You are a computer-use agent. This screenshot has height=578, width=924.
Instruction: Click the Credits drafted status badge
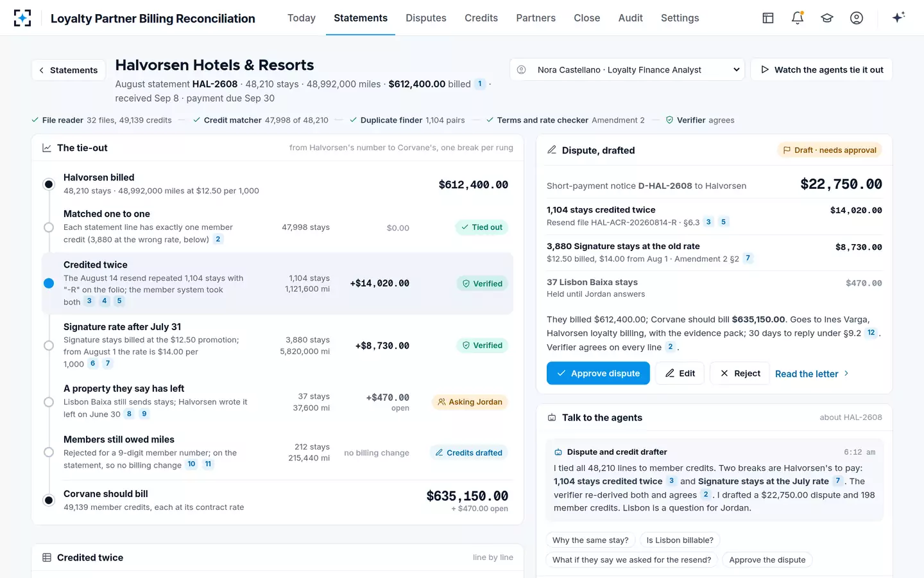point(468,453)
